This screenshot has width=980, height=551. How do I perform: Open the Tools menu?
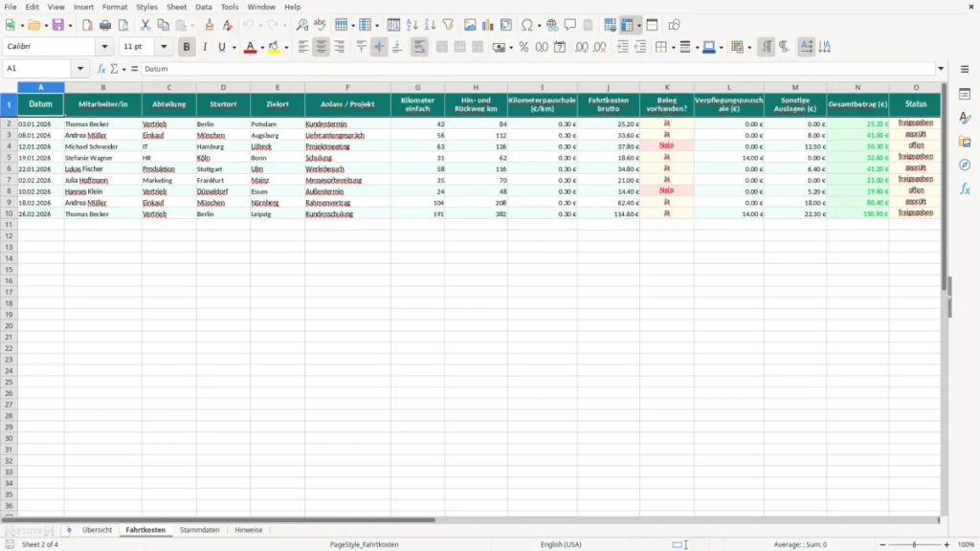(x=230, y=7)
